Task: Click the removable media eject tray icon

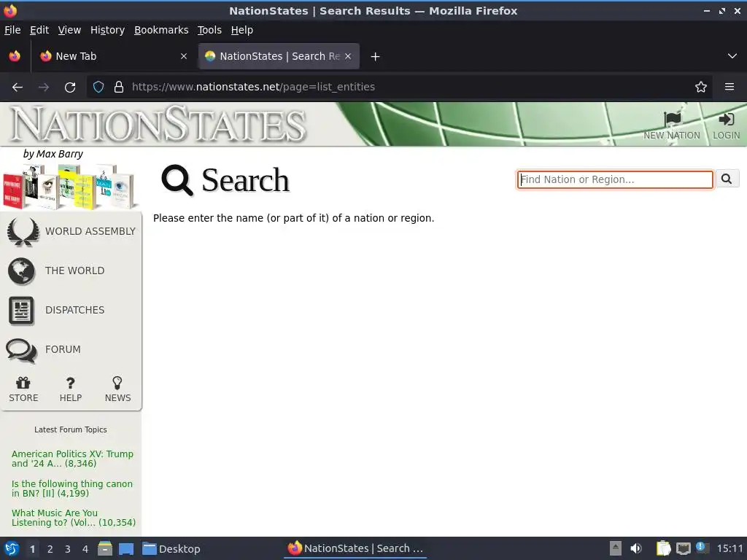Action: click(616, 548)
